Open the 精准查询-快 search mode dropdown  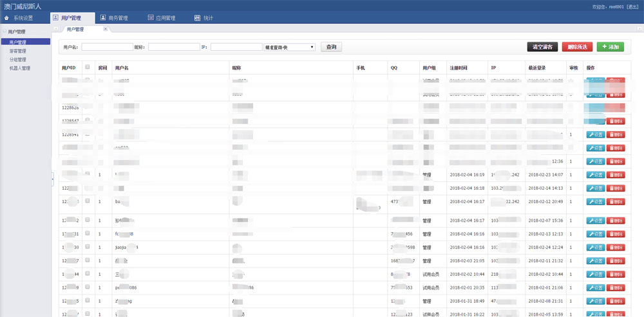pos(289,47)
